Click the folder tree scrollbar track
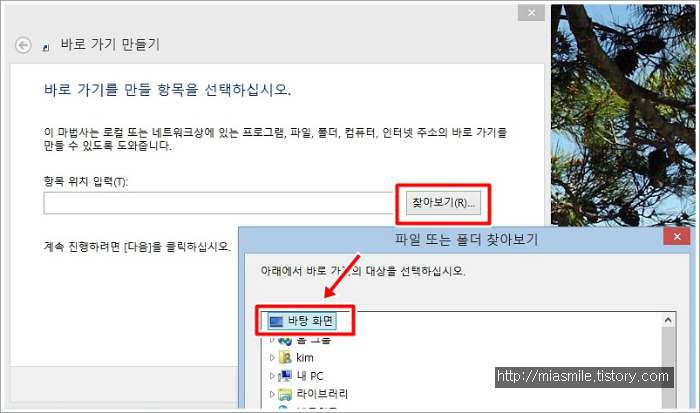 pos(668,367)
